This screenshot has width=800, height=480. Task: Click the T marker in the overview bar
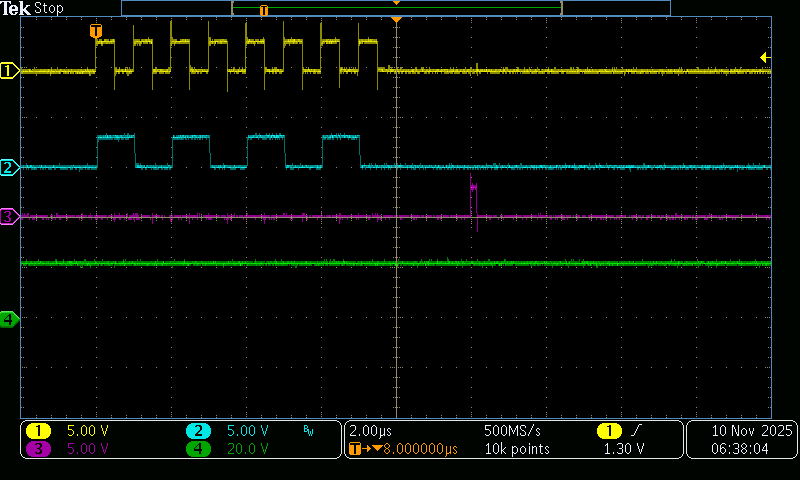click(x=264, y=9)
